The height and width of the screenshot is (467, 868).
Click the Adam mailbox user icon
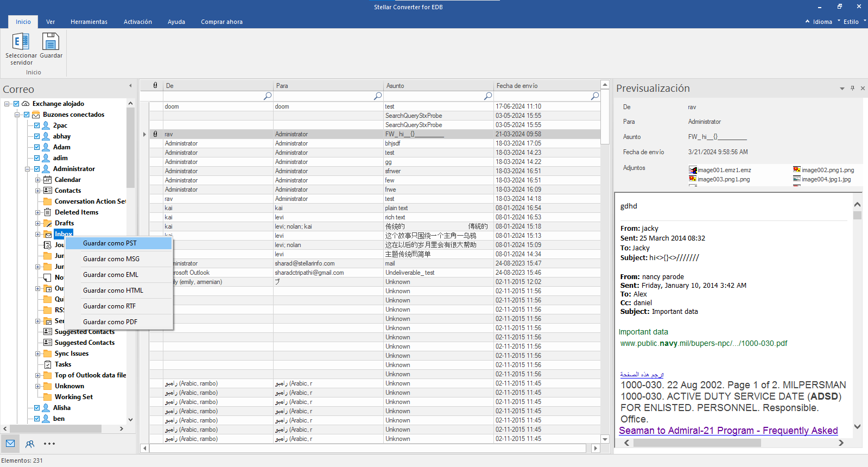46,147
